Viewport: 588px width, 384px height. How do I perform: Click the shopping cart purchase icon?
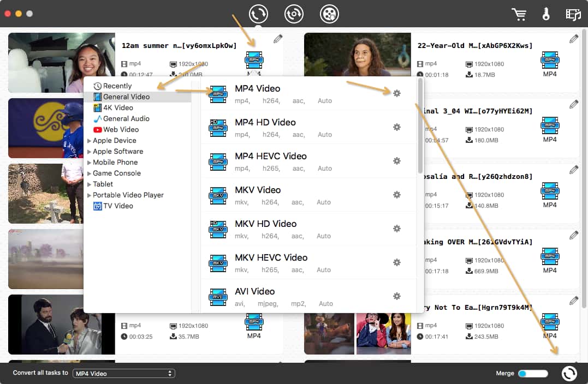coord(518,14)
